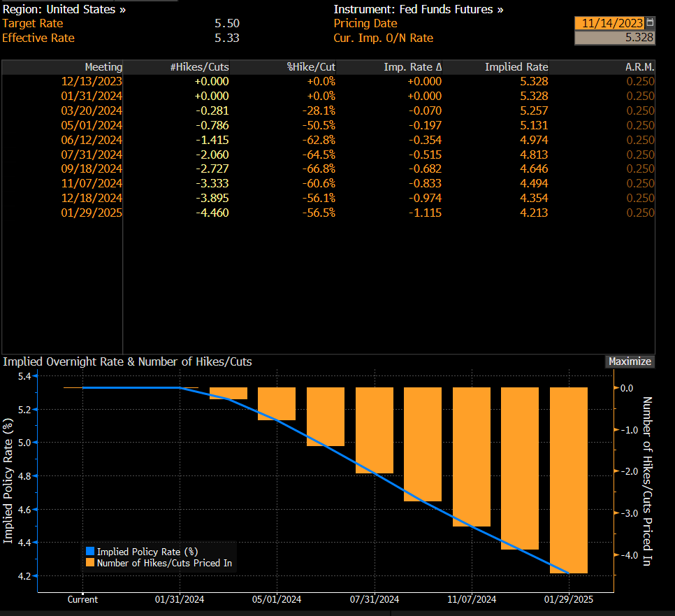Click the blue Implied Policy Rate legend swatch
The width and height of the screenshot is (675, 616).
(x=89, y=551)
